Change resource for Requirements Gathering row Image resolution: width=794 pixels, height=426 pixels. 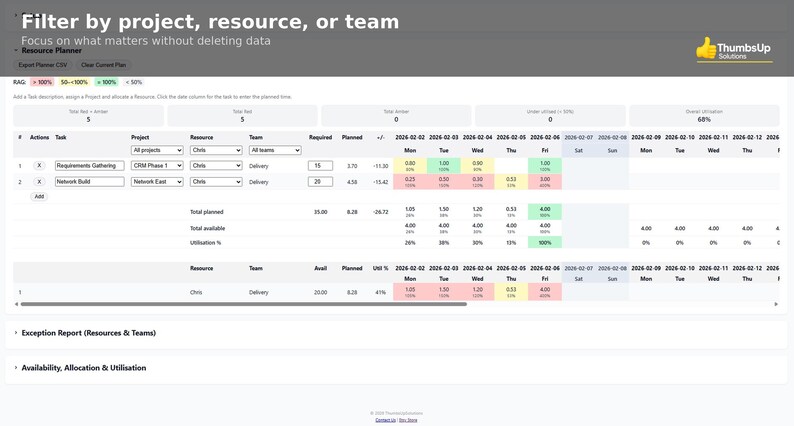coord(216,166)
